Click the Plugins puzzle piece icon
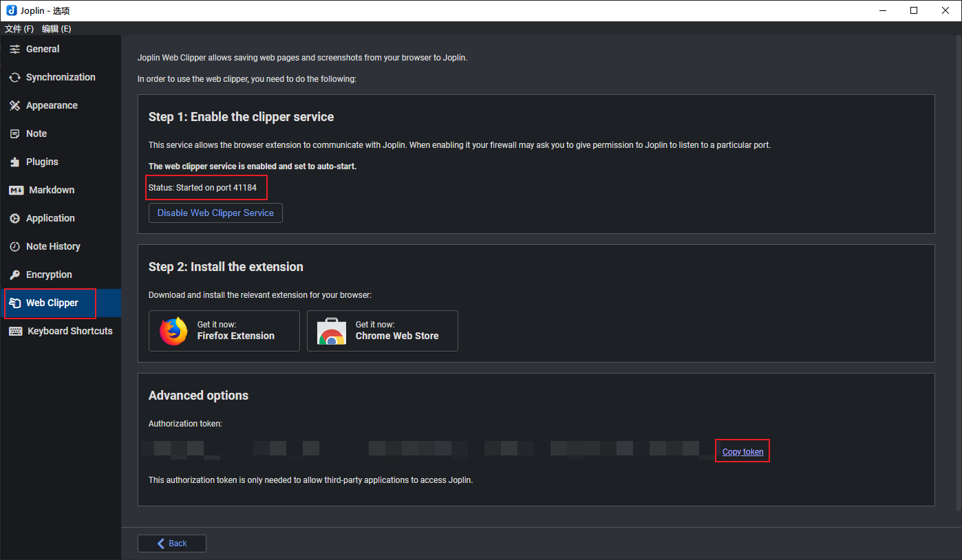Viewport: 962px width, 560px height. [x=14, y=162]
